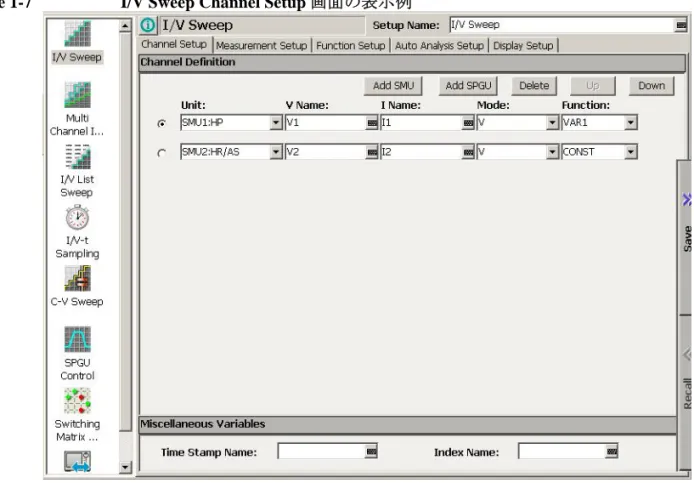
Task: Click sidebar scrollbar down arrow
Action: click(x=125, y=467)
